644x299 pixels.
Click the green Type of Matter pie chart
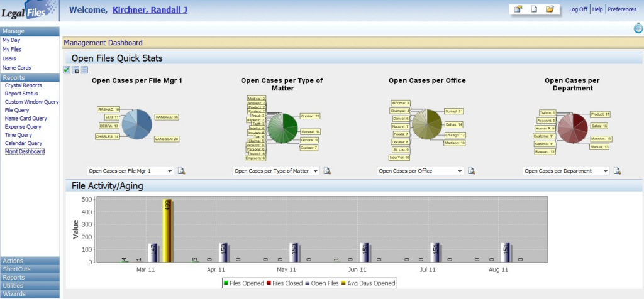(282, 129)
